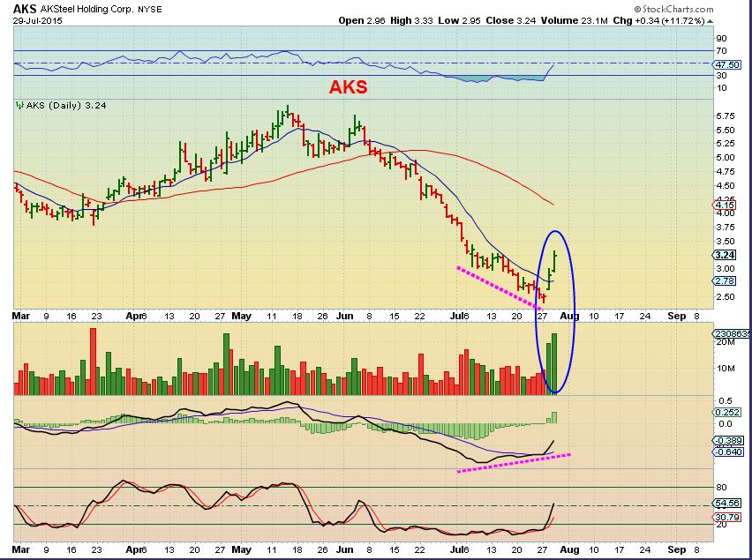
Task: Select the High 3.33 value
Action: pos(412,20)
